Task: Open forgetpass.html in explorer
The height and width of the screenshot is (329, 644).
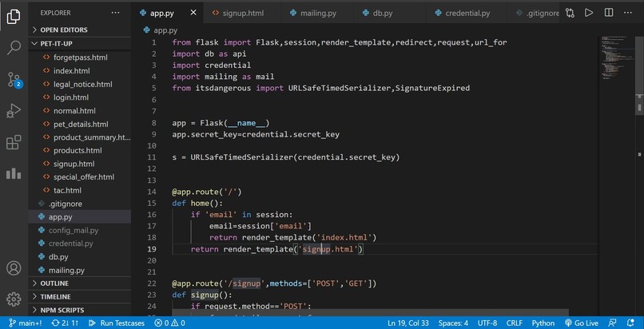Action: (80, 57)
